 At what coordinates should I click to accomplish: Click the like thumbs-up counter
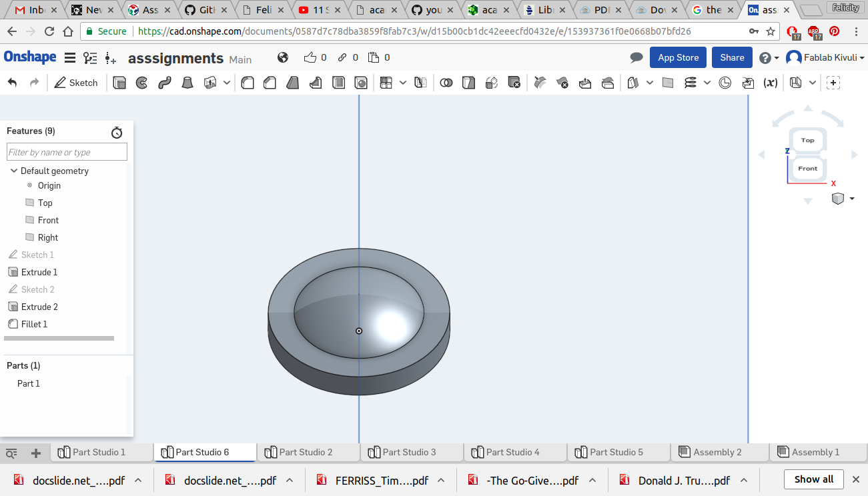click(x=315, y=58)
